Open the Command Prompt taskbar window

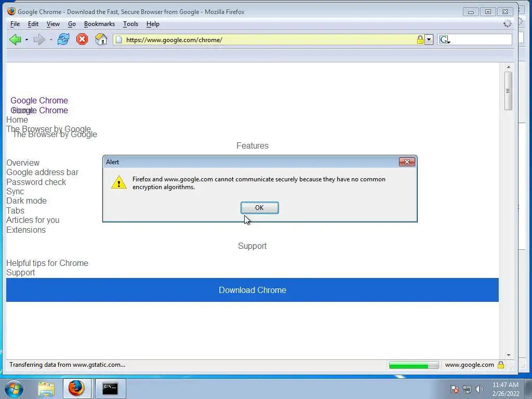[x=110, y=389]
